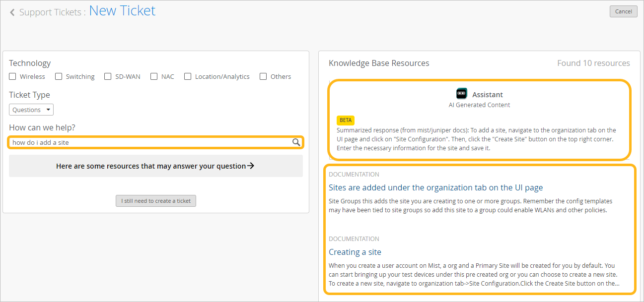Click the Cancel button
Viewport: 644px width, 302px height.
tap(623, 11)
